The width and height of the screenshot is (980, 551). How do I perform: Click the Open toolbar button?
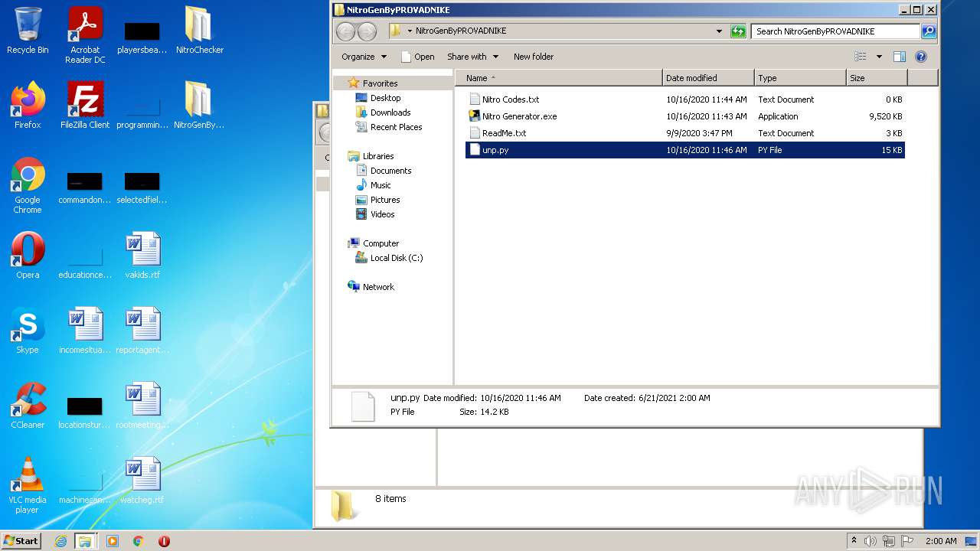(x=417, y=57)
